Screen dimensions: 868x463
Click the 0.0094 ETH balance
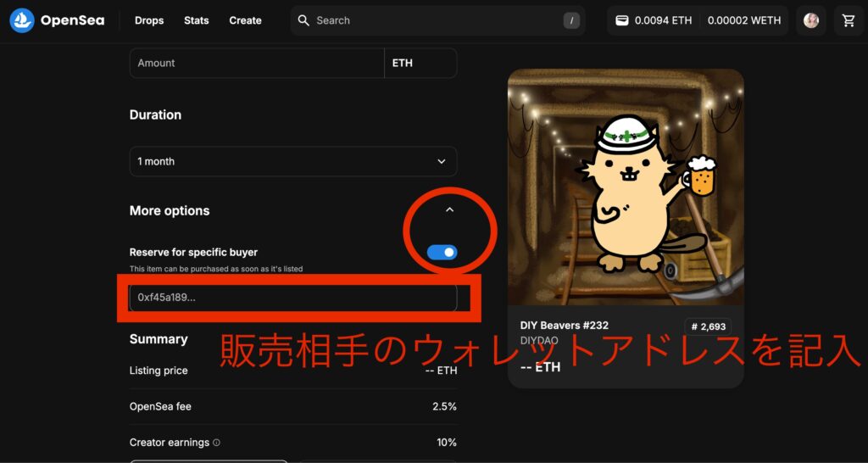pyautogui.click(x=663, y=20)
